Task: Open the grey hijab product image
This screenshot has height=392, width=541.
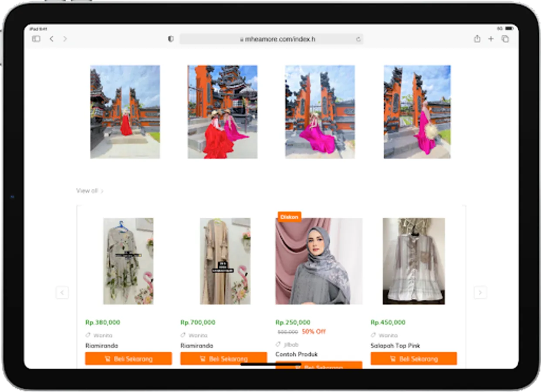Action: coord(319,261)
